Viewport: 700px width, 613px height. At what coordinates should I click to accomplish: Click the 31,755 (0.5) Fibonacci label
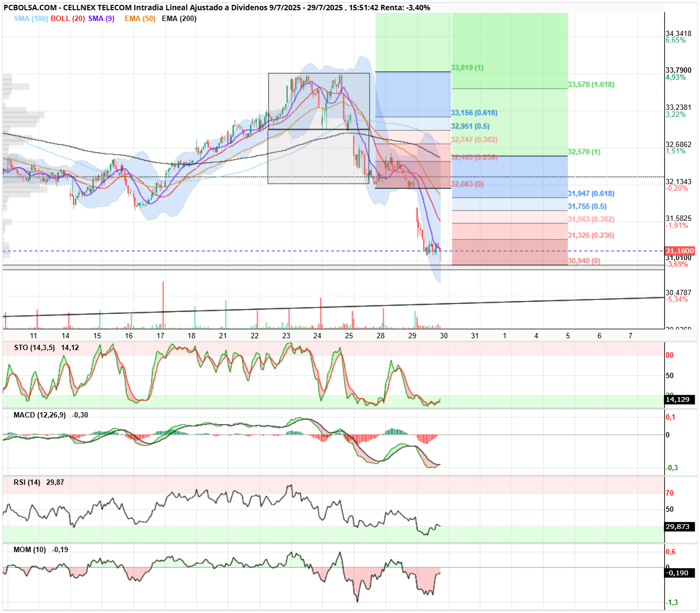(587, 206)
